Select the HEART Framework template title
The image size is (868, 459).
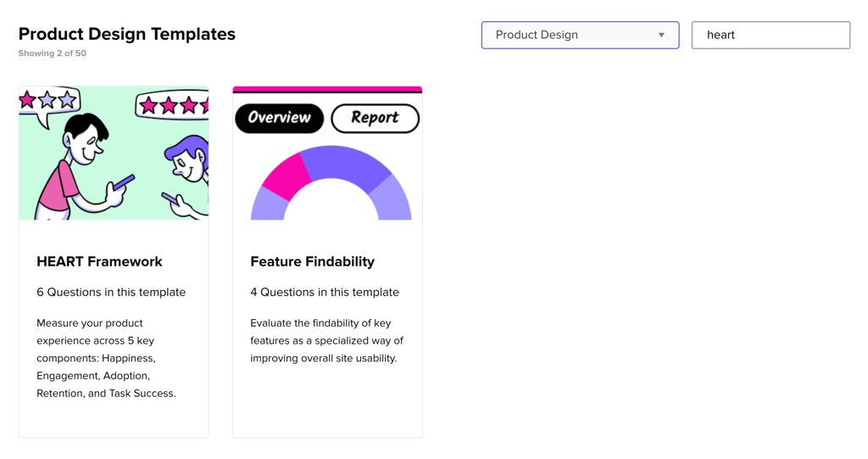tap(99, 261)
